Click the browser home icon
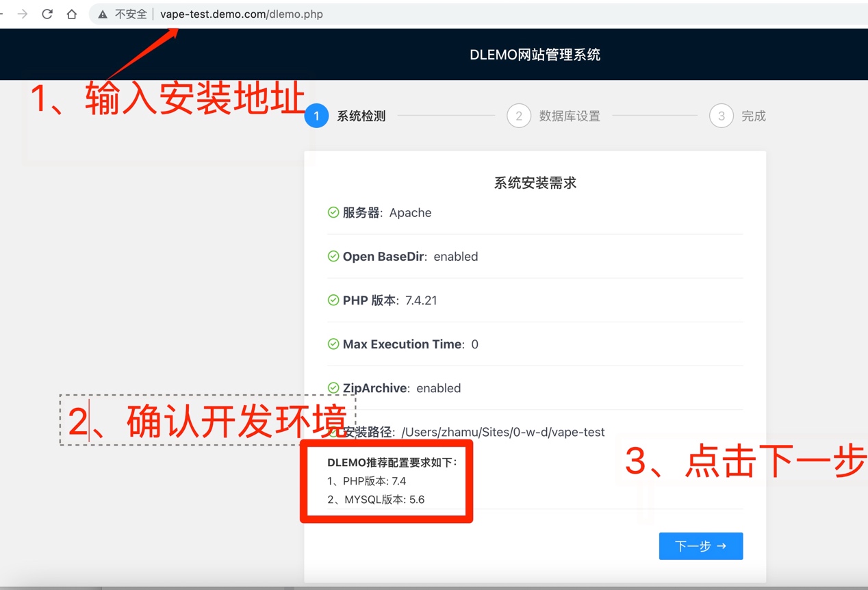Viewport: 868px width, 590px height. point(72,14)
